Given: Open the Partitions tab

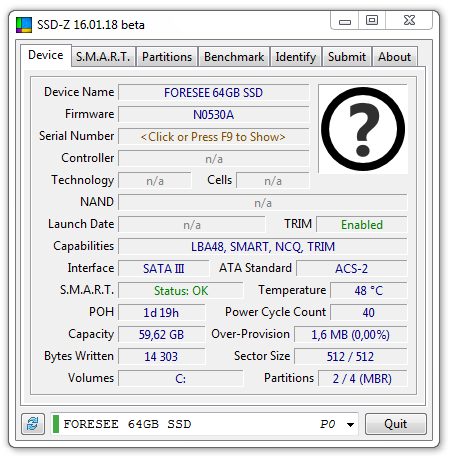Looking at the screenshot, I should point(167,57).
